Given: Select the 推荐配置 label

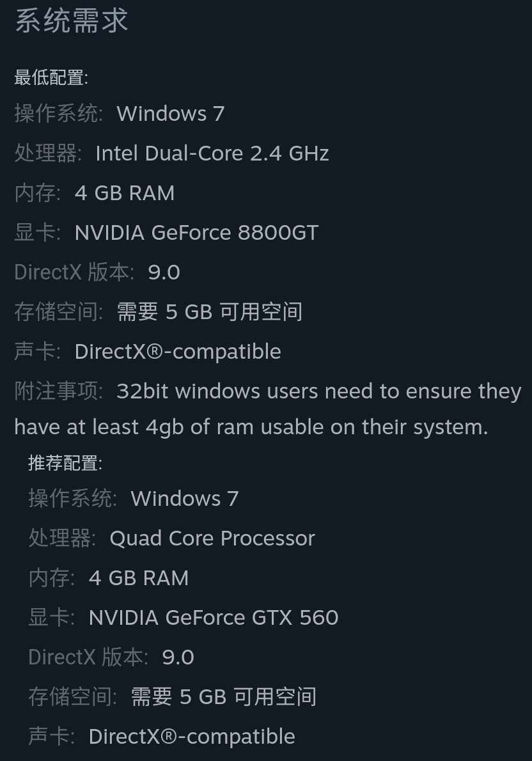Looking at the screenshot, I should 65,463.
